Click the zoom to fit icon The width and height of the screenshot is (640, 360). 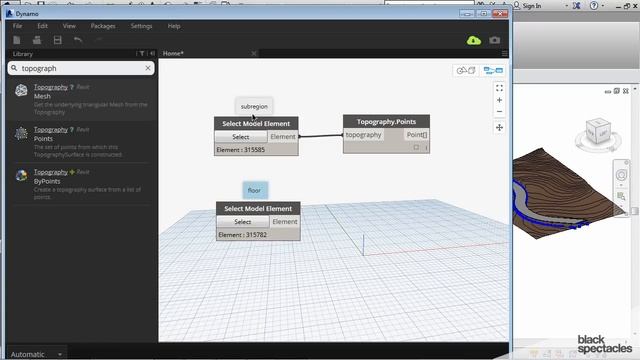click(x=499, y=88)
